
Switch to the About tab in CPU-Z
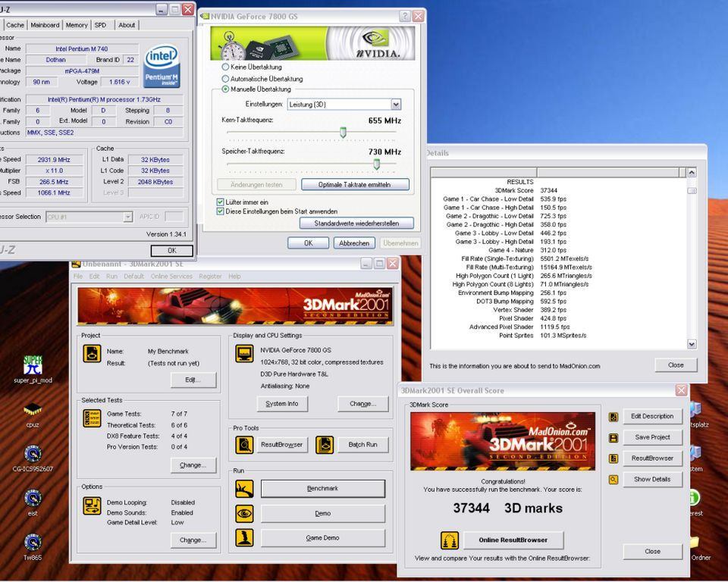(127, 25)
